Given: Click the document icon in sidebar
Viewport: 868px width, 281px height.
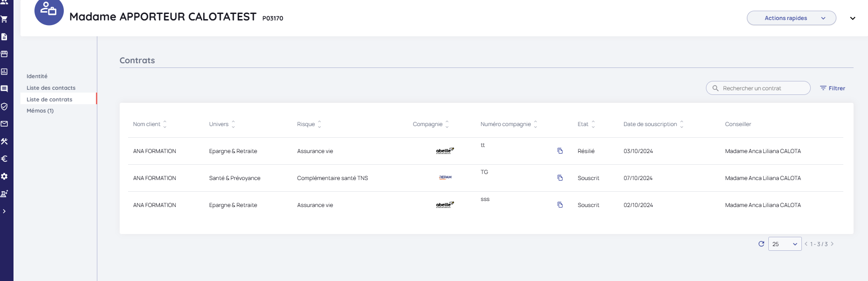Looking at the screenshot, I should [4, 37].
